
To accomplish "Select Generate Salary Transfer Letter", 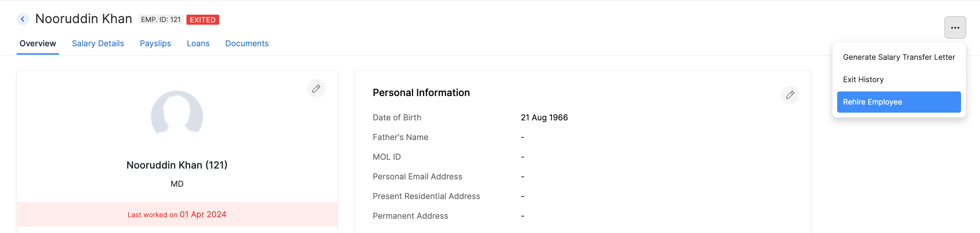I will [899, 57].
